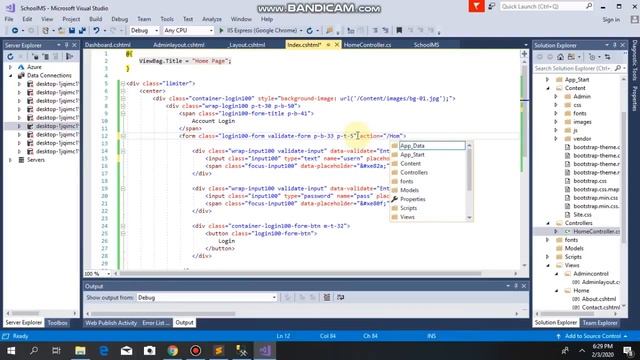Click the editor horizontal scrollbar

pyautogui.click(x=300, y=273)
